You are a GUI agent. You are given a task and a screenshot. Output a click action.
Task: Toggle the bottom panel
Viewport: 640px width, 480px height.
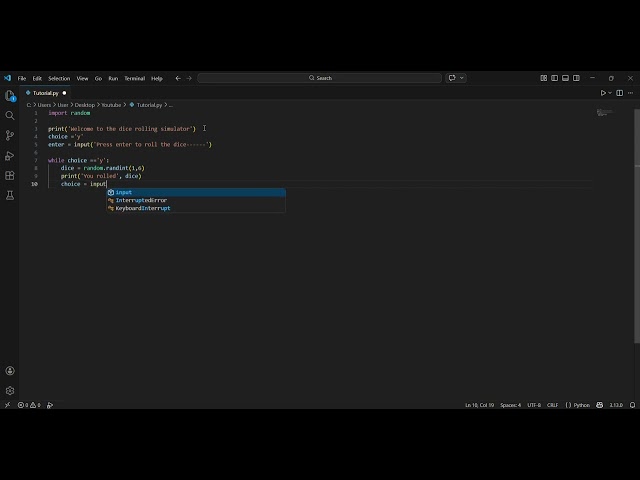point(565,78)
